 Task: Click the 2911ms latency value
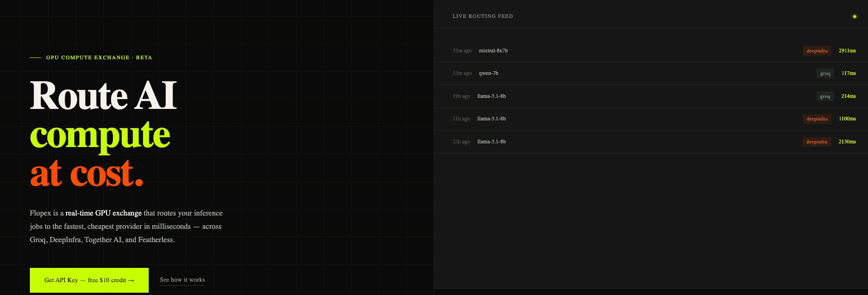[x=847, y=51]
